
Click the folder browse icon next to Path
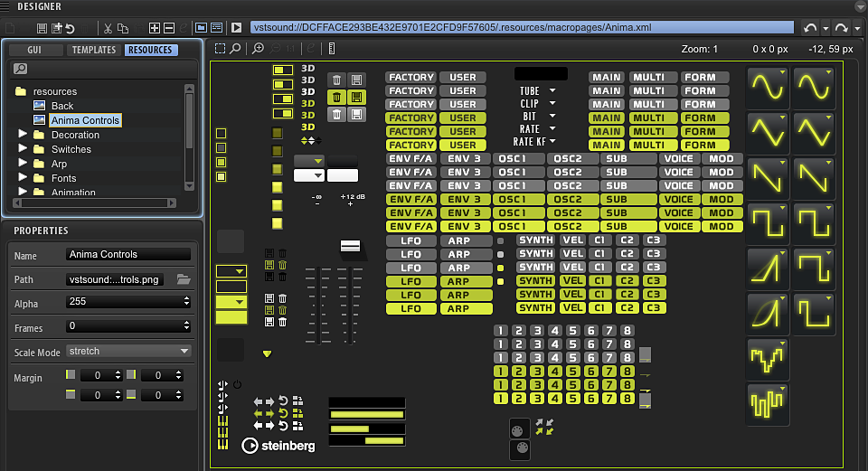click(x=184, y=279)
